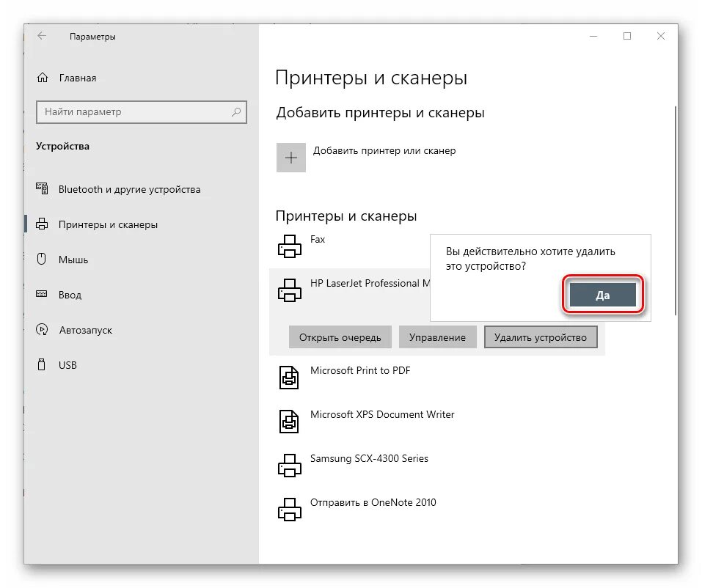Select Samsung SCX-4300 Series entry
The image size is (702, 588).
click(x=370, y=459)
